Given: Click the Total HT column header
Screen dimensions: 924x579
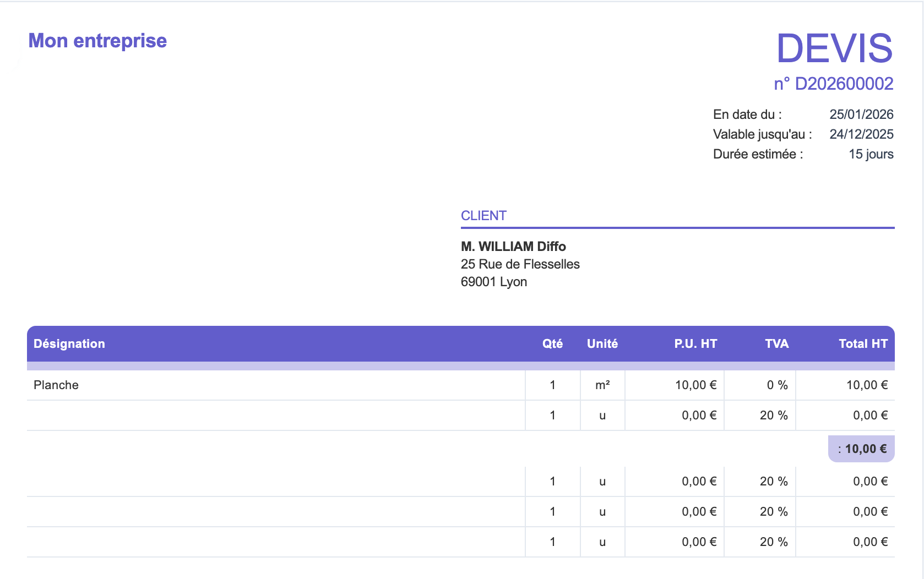Looking at the screenshot, I should (x=863, y=344).
